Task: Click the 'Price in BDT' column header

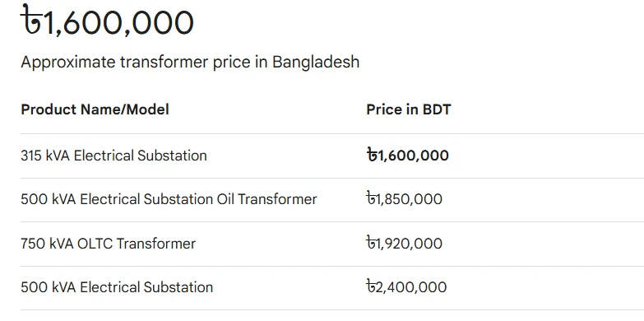Action: pos(409,109)
